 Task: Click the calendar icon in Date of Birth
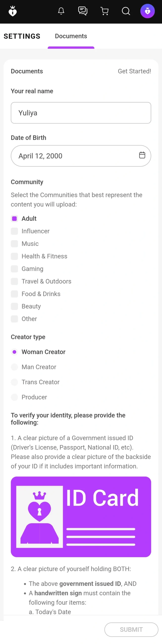point(142,155)
